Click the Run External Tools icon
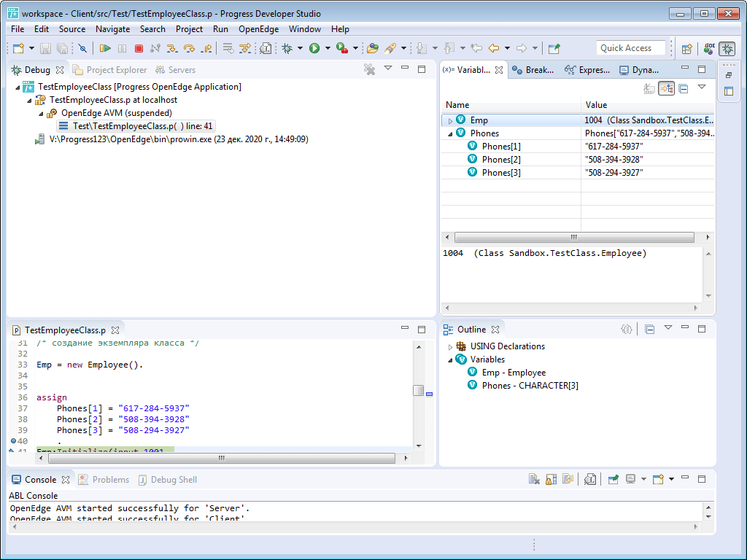747x560 pixels. click(342, 48)
